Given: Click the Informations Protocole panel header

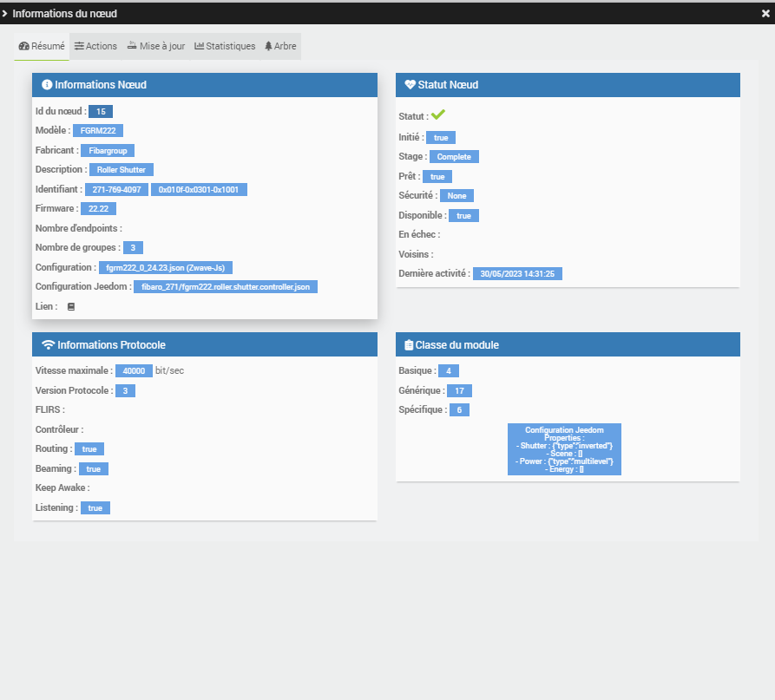Looking at the screenshot, I should [205, 345].
